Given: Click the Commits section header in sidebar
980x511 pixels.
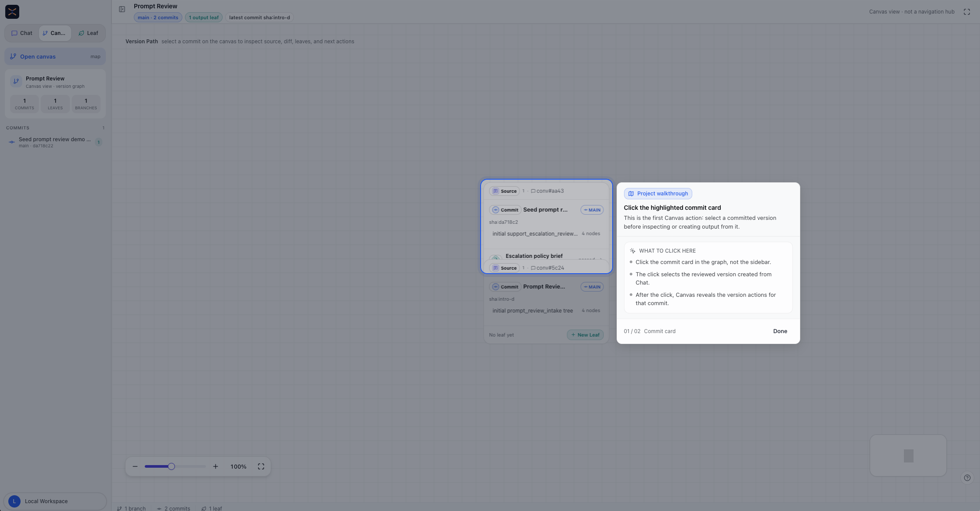Looking at the screenshot, I should tap(18, 128).
